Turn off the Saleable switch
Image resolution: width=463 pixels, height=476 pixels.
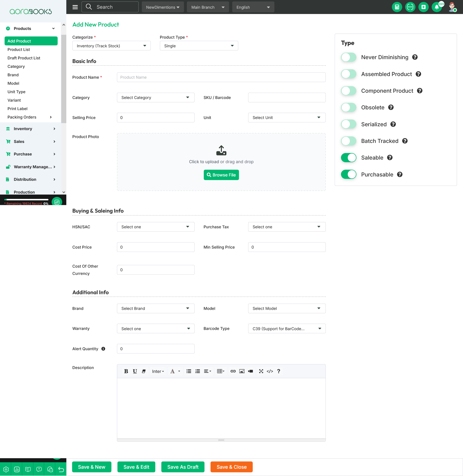click(x=348, y=158)
